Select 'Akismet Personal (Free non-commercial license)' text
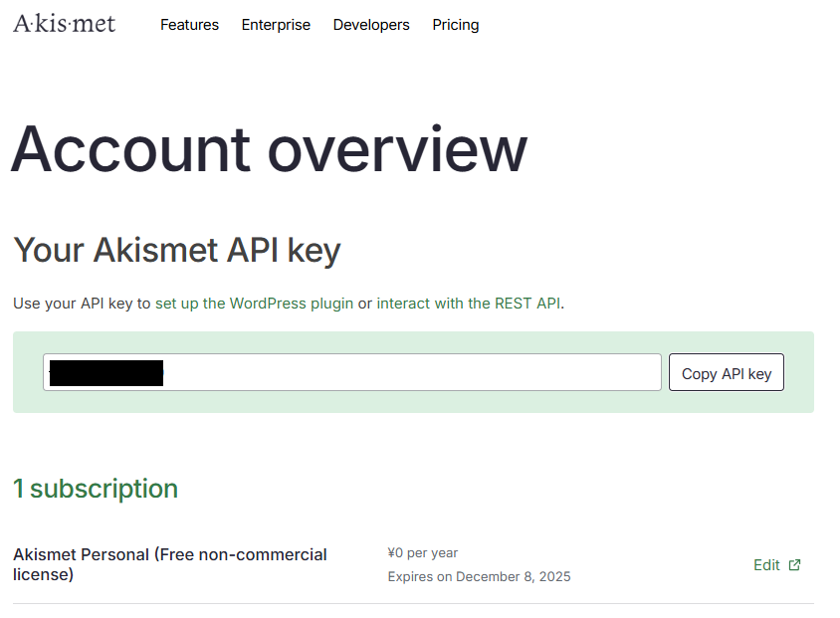This screenshot has width=840, height=618. (170, 564)
